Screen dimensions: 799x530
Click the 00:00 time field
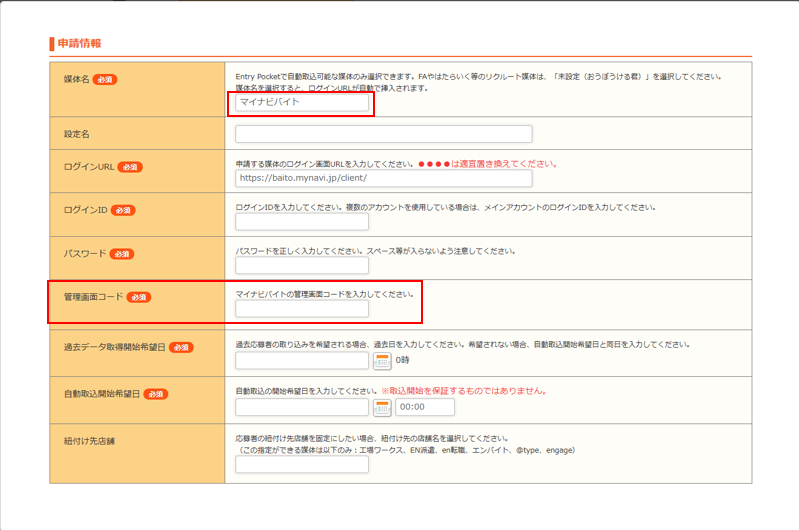pos(425,407)
